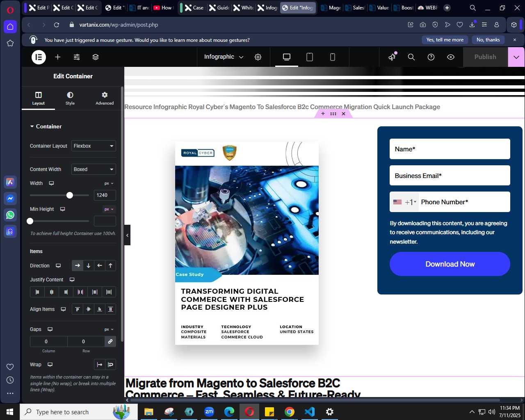Switch to the Layout tab
Viewport: 525px width, 420px height.
39,98
